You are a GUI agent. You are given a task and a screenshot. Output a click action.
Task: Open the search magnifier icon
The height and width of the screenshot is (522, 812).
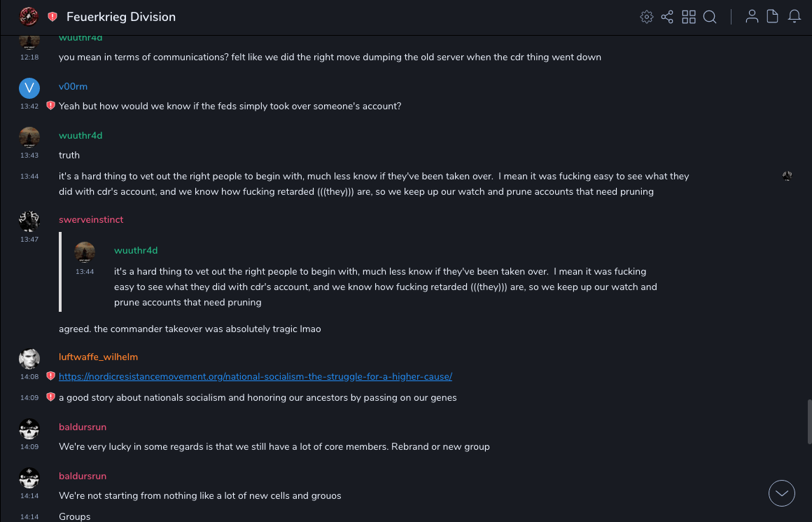tap(710, 17)
